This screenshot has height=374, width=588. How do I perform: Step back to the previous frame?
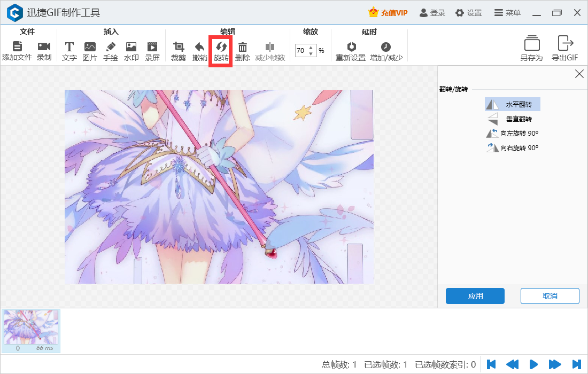pyautogui.click(x=512, y=364)
